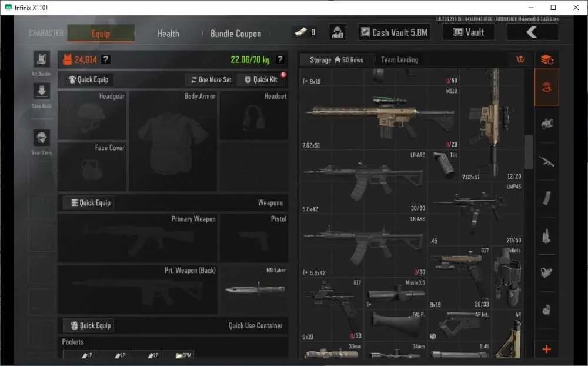Image resolution: width=588 pixels, height=366 pixels.
Task: Click Quick Equip above the Headgear slot
Action: click(88, 79)
